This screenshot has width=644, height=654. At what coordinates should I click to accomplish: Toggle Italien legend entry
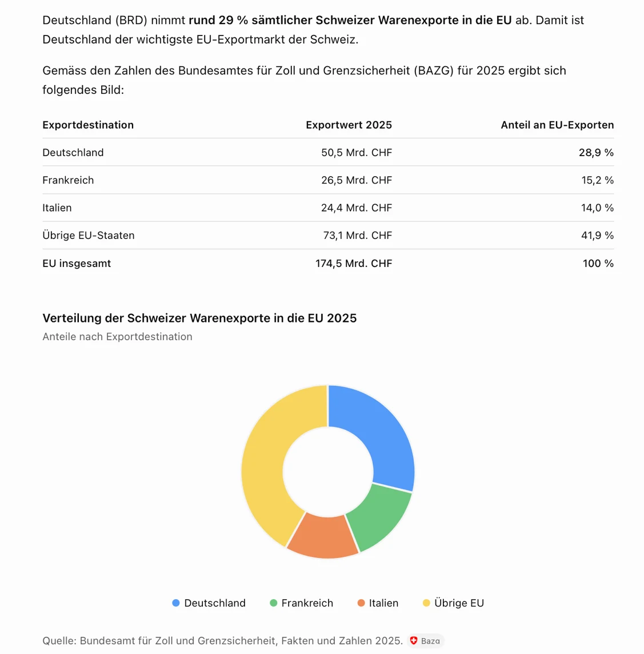pos(378,603)
